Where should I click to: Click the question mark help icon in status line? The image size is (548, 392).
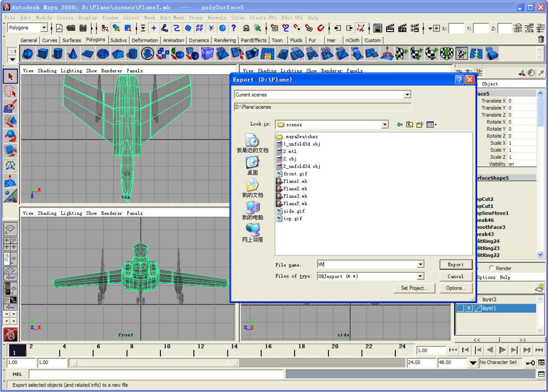coord(234,28)
